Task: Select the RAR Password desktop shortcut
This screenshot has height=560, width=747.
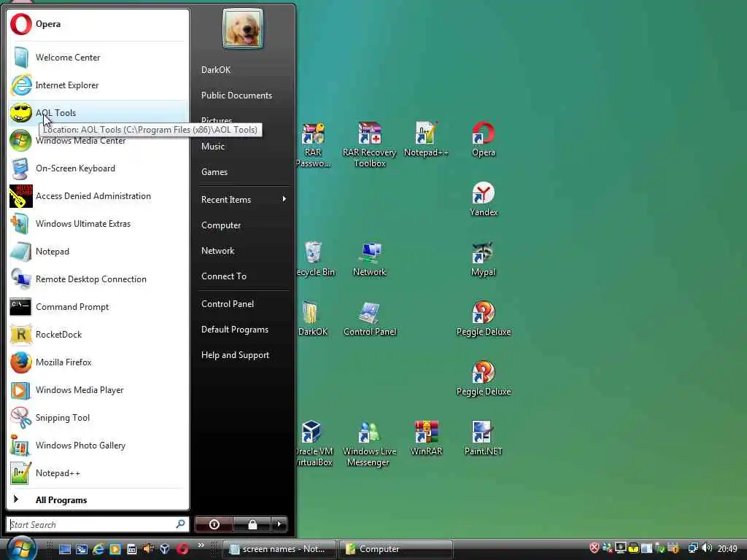Action: pyautogui.click(x=313, y=145)
